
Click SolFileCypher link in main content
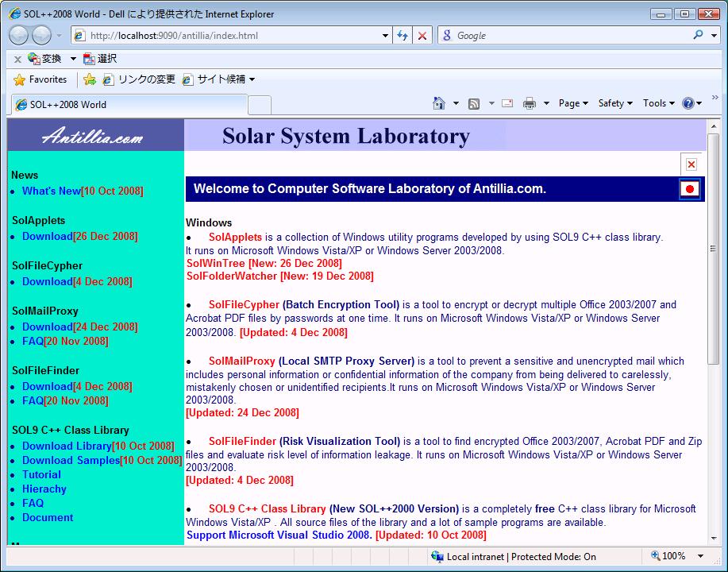245,305
